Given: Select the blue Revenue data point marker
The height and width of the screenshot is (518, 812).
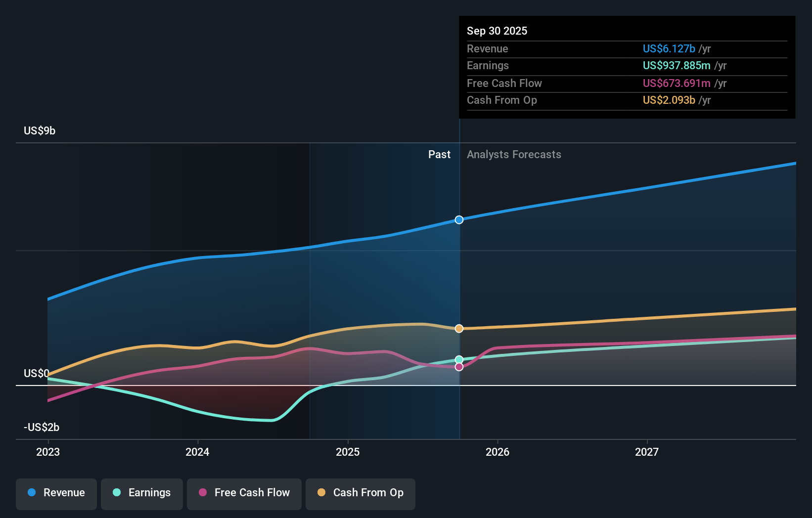Looking at the screenshot, I should click(459, 220).
